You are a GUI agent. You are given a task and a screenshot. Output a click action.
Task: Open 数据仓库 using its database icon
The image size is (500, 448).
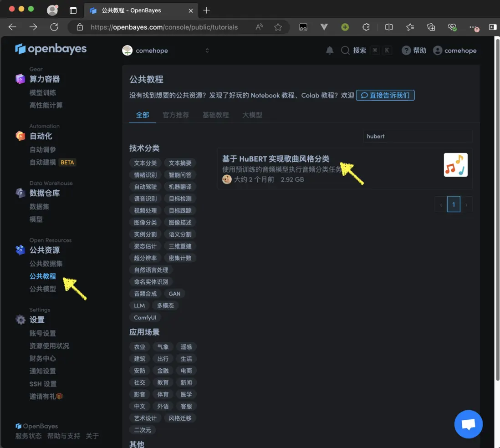[x=20, y=193]
